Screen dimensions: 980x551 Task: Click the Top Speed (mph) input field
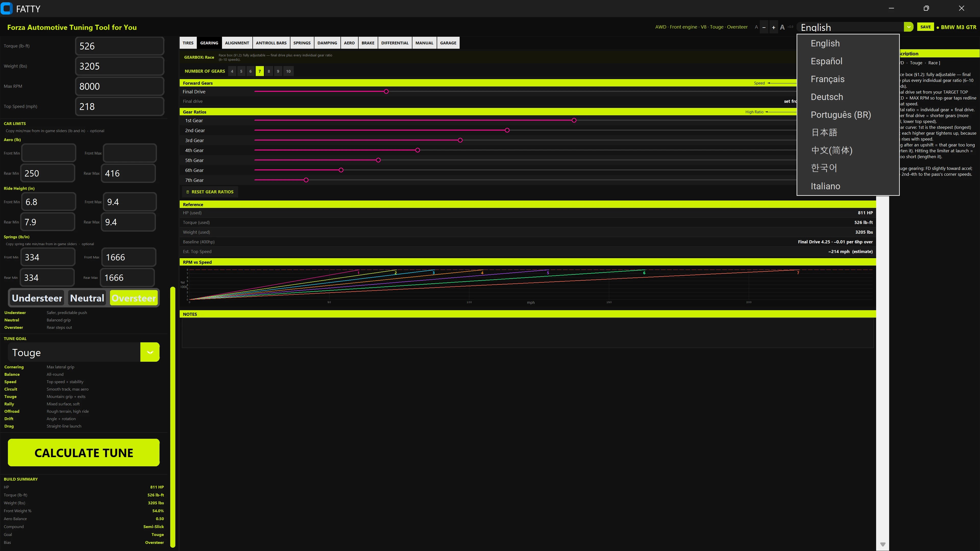119,106
